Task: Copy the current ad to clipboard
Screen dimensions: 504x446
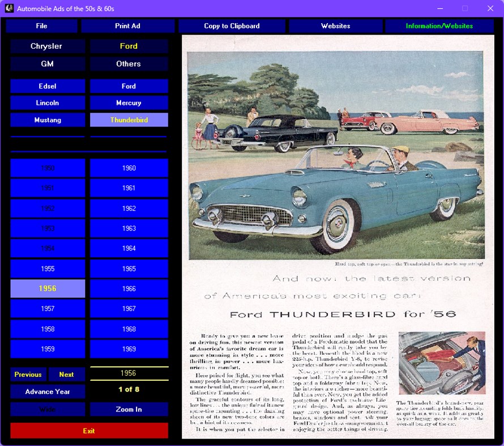Action: click(232, 26)
